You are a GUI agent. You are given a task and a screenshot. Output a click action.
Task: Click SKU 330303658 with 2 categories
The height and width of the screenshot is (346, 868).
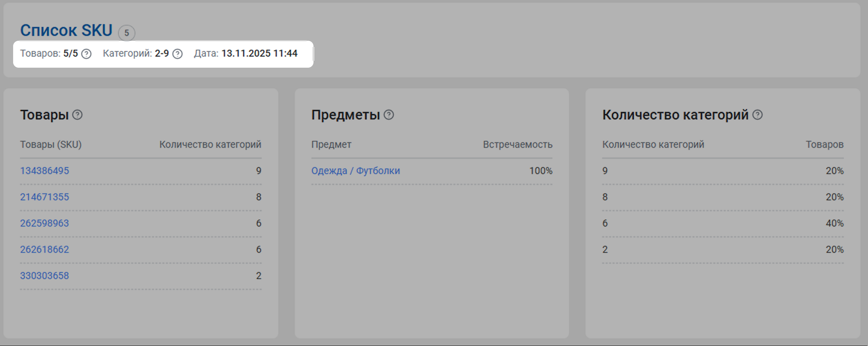pos(45,276)
